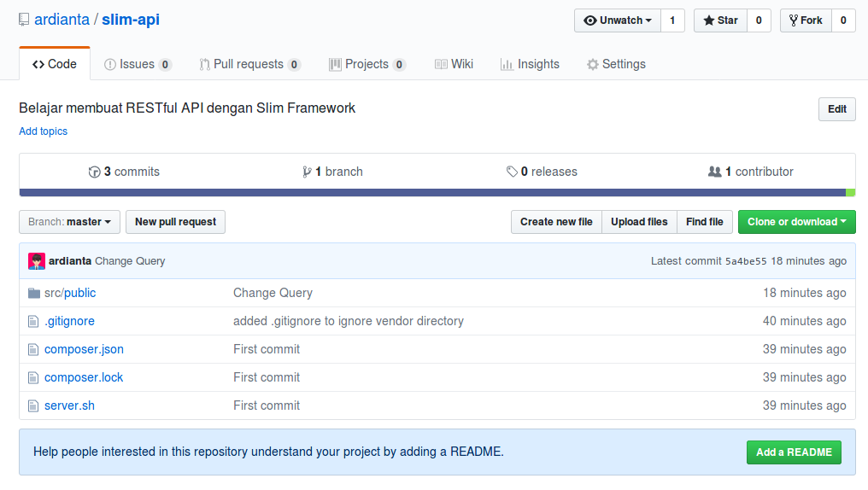Click the Add topics link

(44, 131)
